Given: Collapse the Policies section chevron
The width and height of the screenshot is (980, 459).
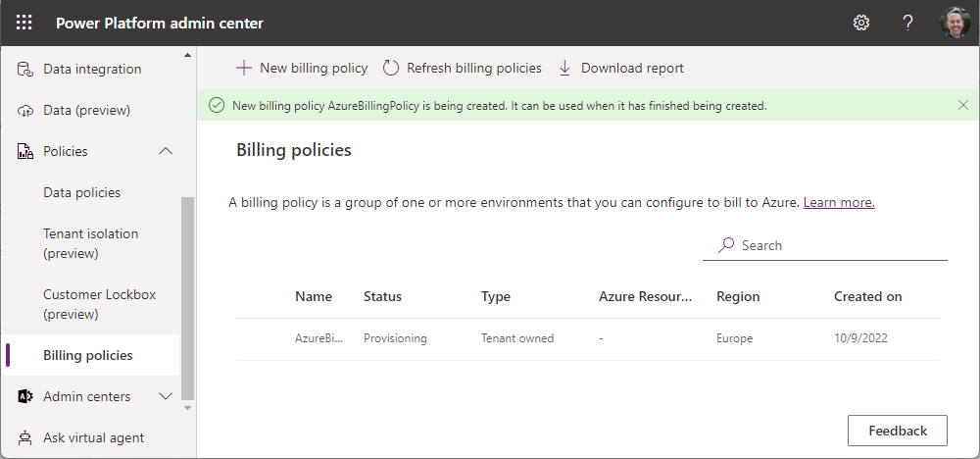Looking at the screenshot, I should 166,151.
